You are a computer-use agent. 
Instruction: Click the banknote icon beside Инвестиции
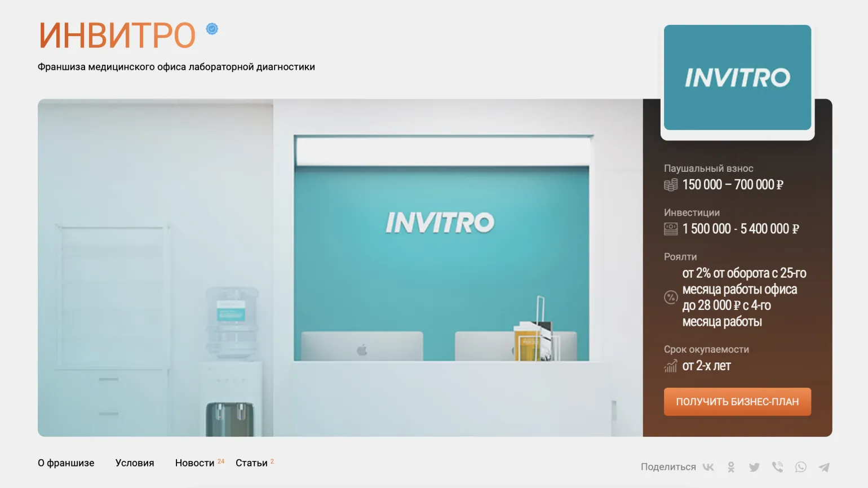click(671, 229)
